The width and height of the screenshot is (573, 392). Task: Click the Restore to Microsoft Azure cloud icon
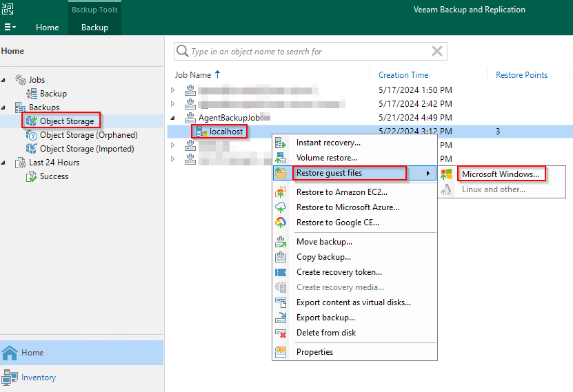pos(281,207)
